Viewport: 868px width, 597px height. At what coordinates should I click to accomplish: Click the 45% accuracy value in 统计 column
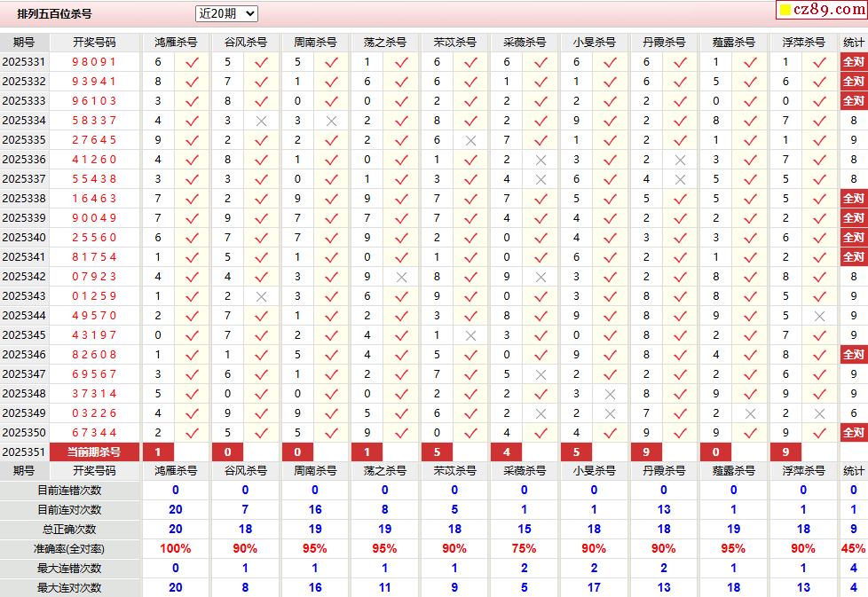coord(853,549)
